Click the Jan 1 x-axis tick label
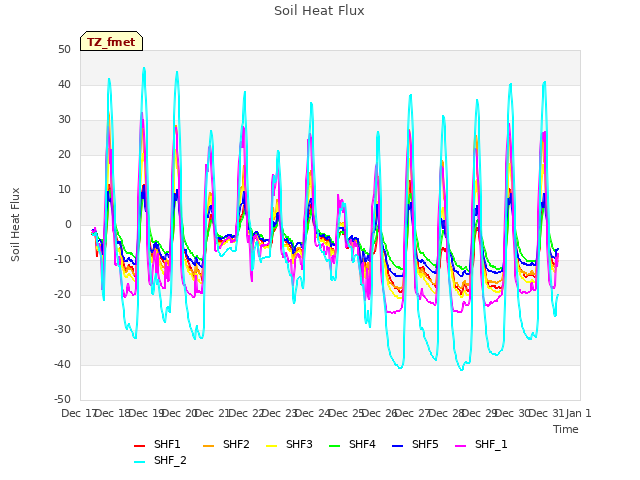Image resolution: width=640 pixels, height=480 pixels. click(x=578, y=413)
